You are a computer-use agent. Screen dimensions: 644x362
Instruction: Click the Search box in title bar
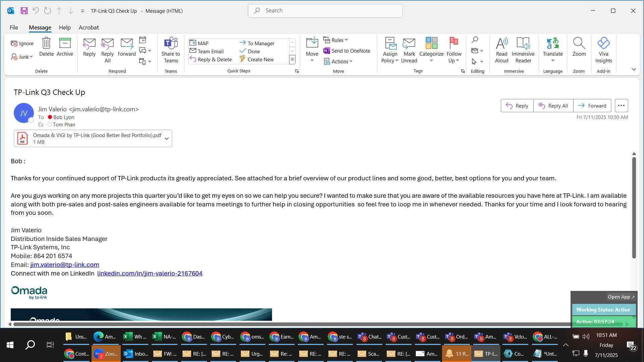(x=325, y=11)
